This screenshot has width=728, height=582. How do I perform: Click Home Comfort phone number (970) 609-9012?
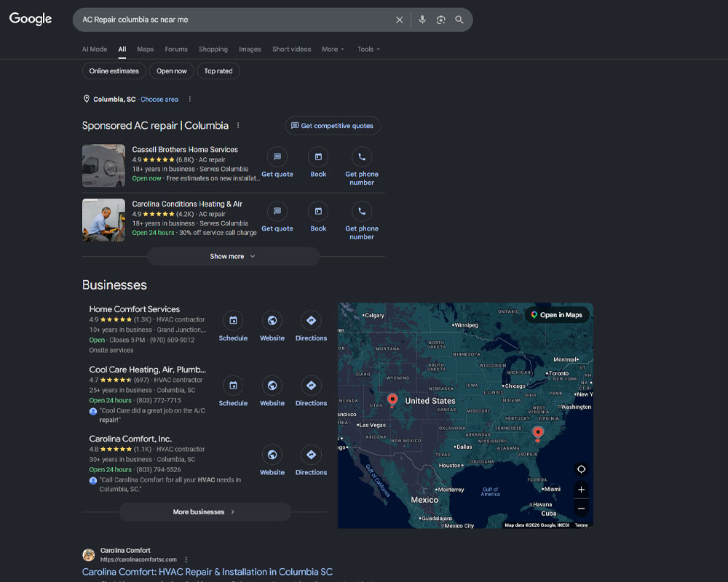(172, 340)
